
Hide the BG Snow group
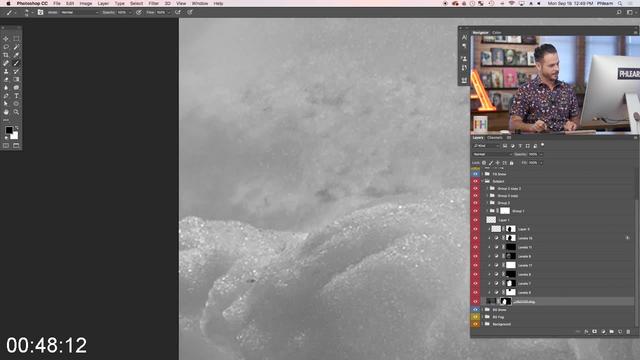pos(475,310)
